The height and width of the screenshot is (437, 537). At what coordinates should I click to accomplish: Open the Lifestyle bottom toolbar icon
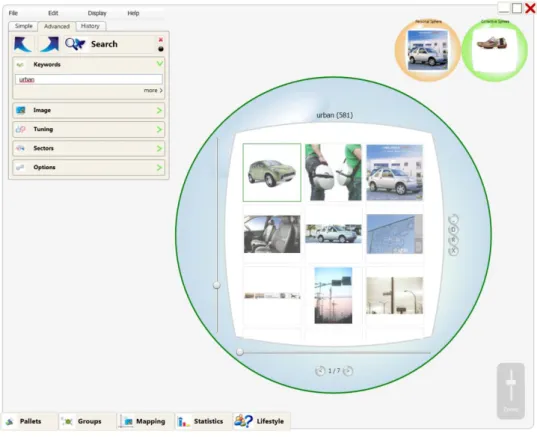pyautogui.click(x=243, y=421)
